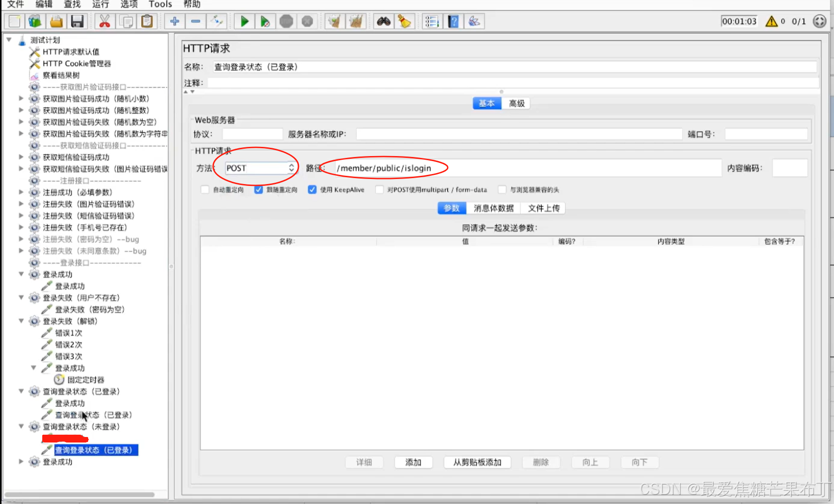The height and width of the screenshot is (504, 834).
Task: Toggle 自动重定向 checkbox
Action: (x=205, y=190)
